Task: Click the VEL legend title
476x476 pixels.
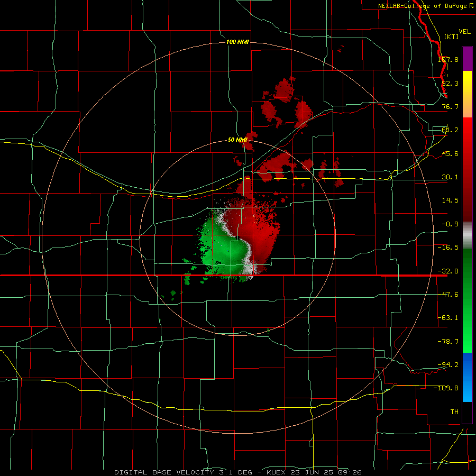Action: pyautogui.click(x=464, y=31)
